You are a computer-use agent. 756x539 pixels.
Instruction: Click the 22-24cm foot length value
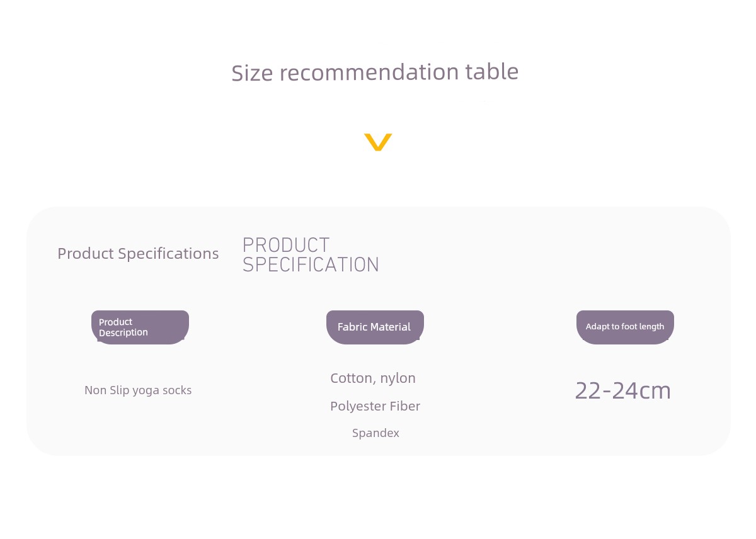click(623, 391)
